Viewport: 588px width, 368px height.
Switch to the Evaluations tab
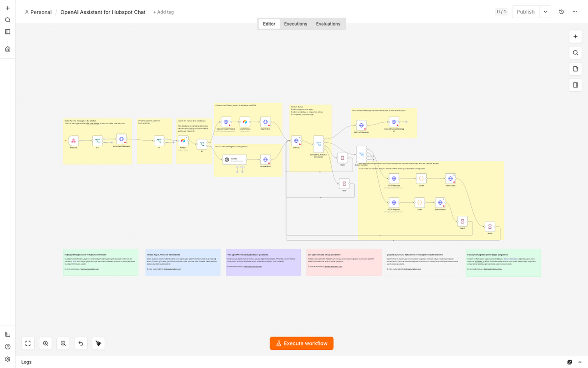[328, 24]
